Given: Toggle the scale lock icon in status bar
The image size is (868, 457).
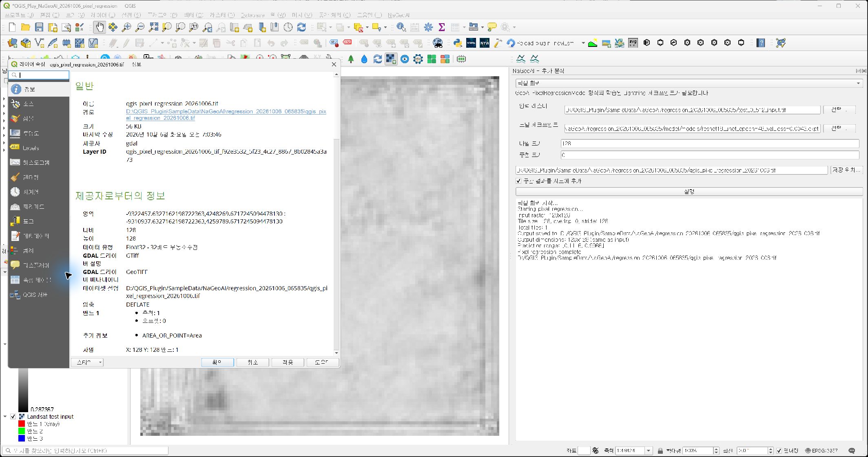Looking at the screenshot, I should tap(660, 450).
